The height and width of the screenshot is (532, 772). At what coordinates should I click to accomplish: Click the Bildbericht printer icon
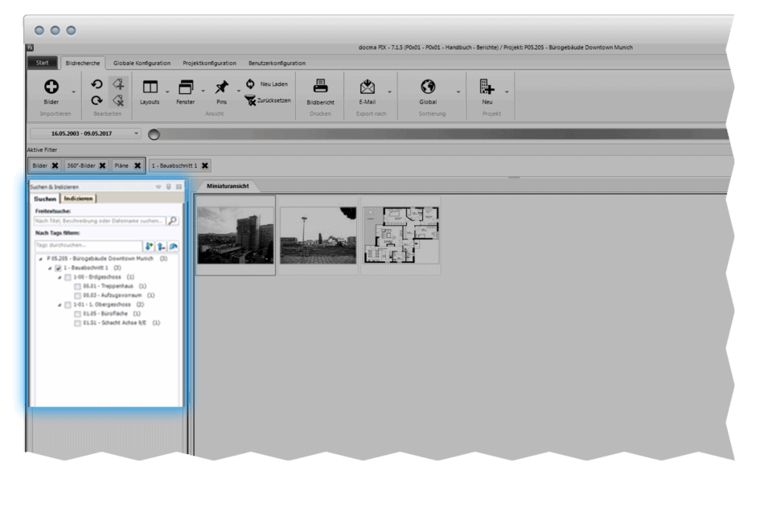click(x=321, y=86)
